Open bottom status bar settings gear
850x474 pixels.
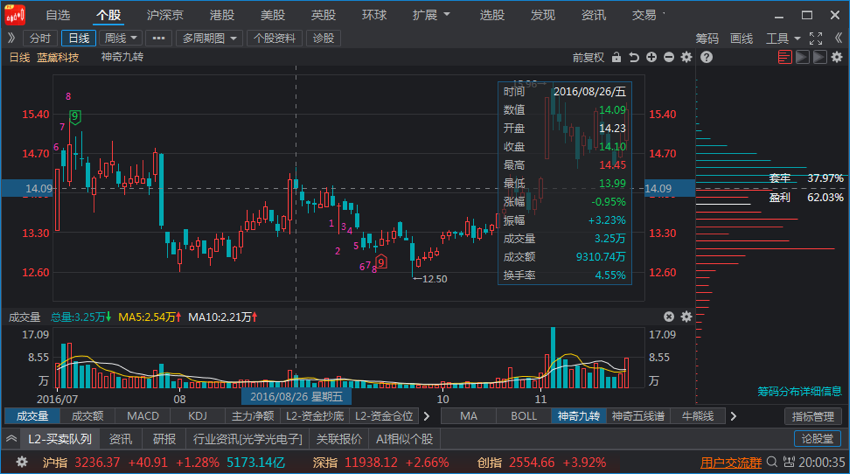pyautogui.click(x=22, y=462)
